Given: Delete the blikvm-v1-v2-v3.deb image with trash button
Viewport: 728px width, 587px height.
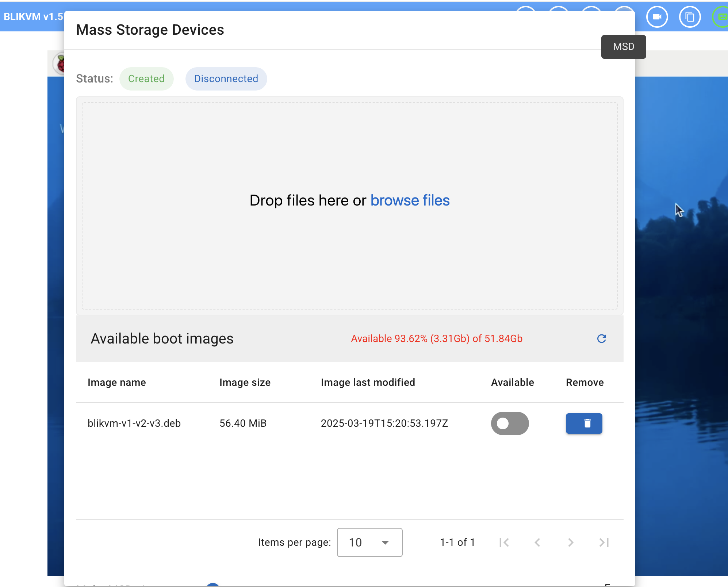Looking at the screenshot, I should [x=583, y=423].
